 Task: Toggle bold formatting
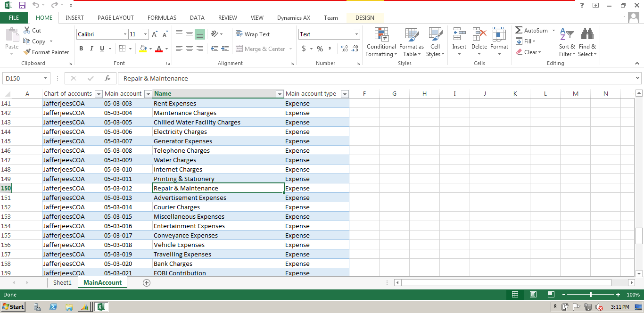pyautogui.click(x=81, y=48)
